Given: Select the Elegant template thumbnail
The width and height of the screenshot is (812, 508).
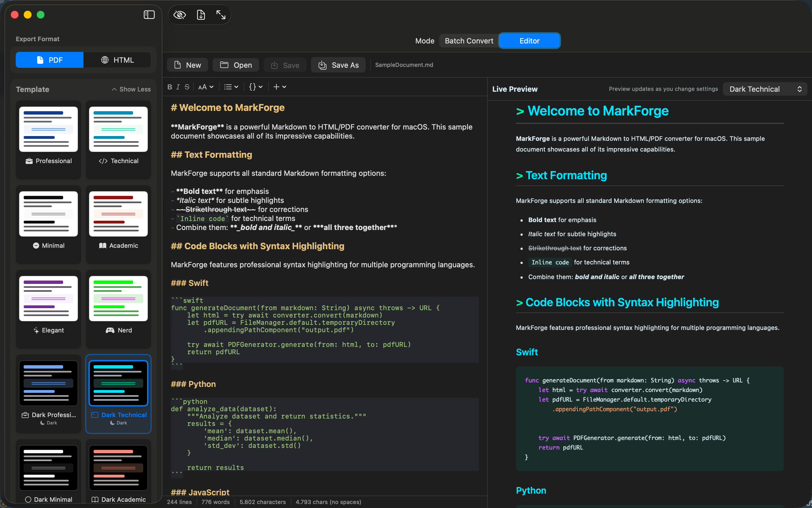Looking at the screenshot, I should click(x=49, y=299).
